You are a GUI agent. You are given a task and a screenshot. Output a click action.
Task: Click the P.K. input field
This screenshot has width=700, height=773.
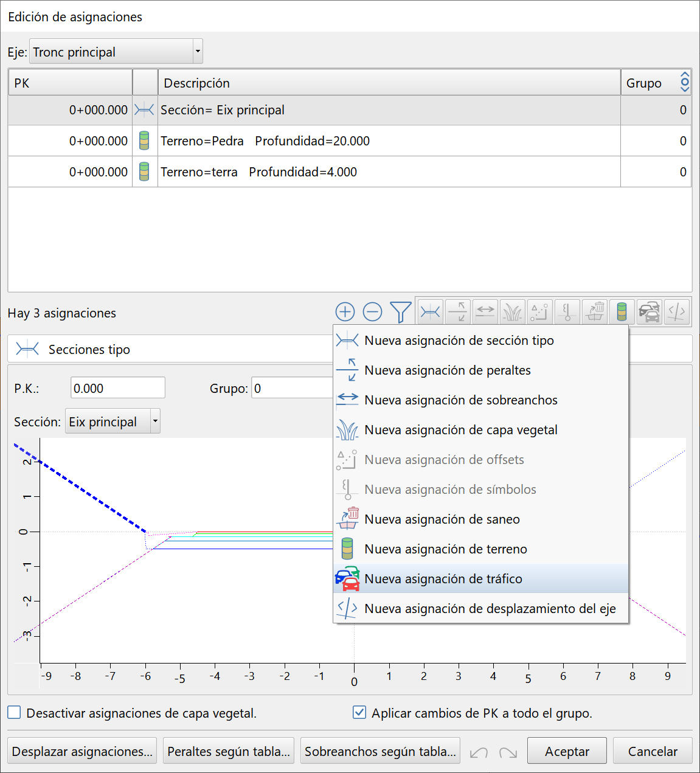pos(118,388)
